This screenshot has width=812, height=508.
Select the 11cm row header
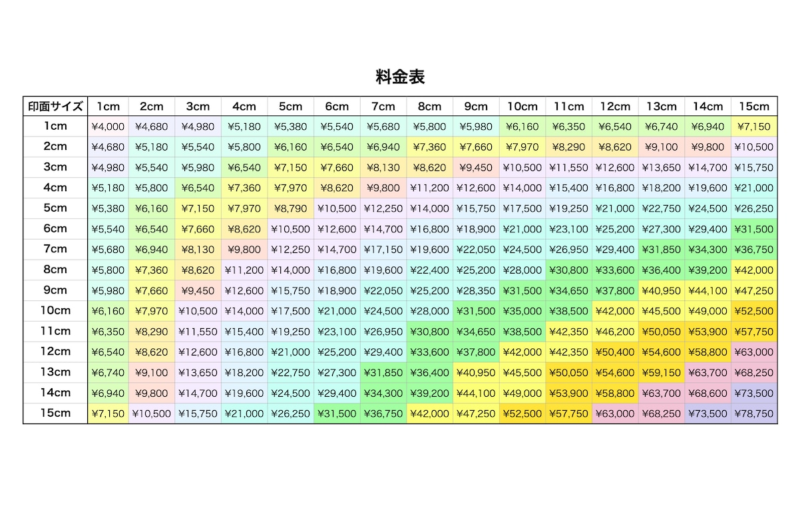coord(55,331)
